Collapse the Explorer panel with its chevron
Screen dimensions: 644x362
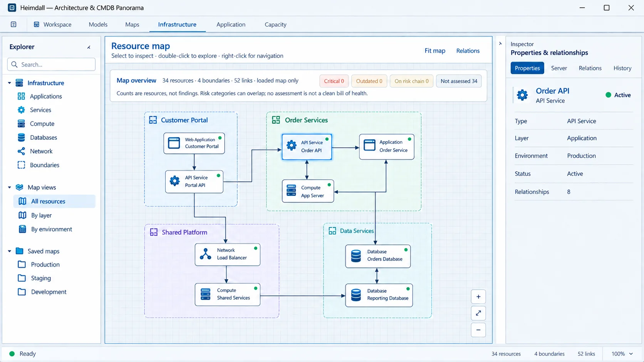[89, 47]
